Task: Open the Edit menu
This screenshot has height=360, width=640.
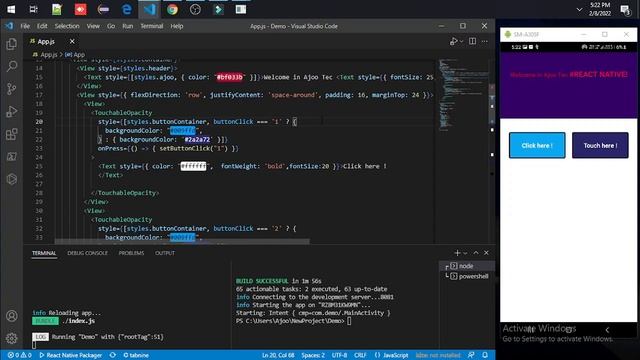Action: 42,26
